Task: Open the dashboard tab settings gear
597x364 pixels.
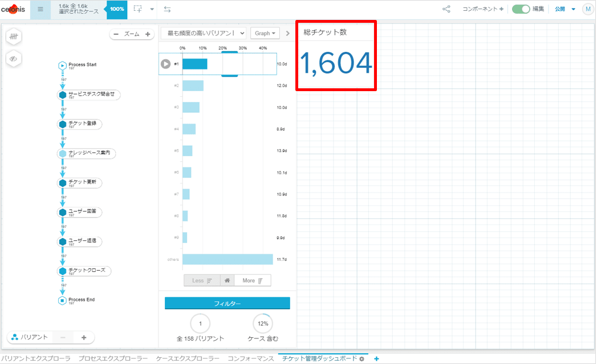Action: [362, 359]
